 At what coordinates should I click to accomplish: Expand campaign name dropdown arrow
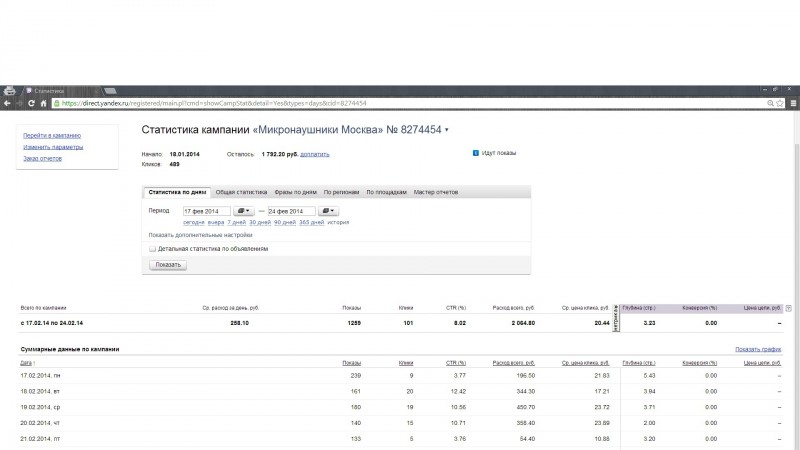446,130
